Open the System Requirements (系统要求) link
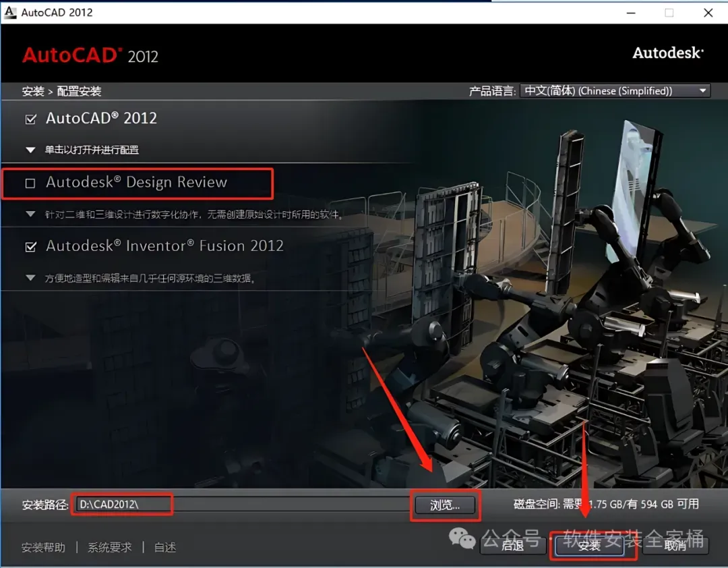This screenshot has height=568, width=728. [x=110, y=547]
